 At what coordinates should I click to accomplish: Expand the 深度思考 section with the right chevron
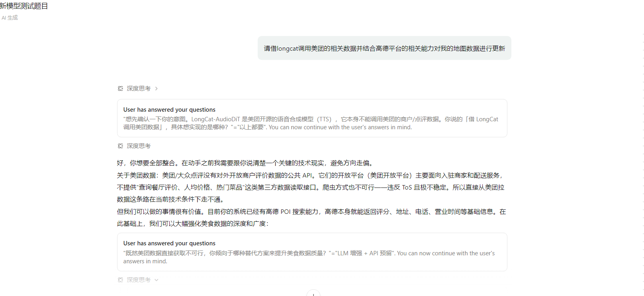(x=156, y=89)
